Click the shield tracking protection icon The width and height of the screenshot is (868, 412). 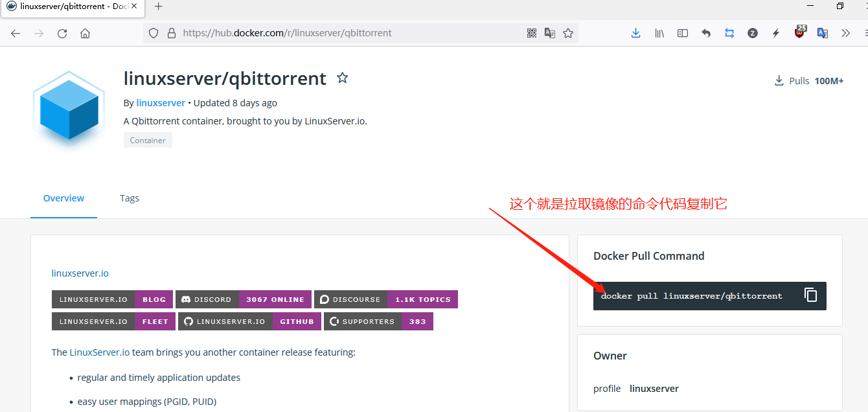pos(154,33)
